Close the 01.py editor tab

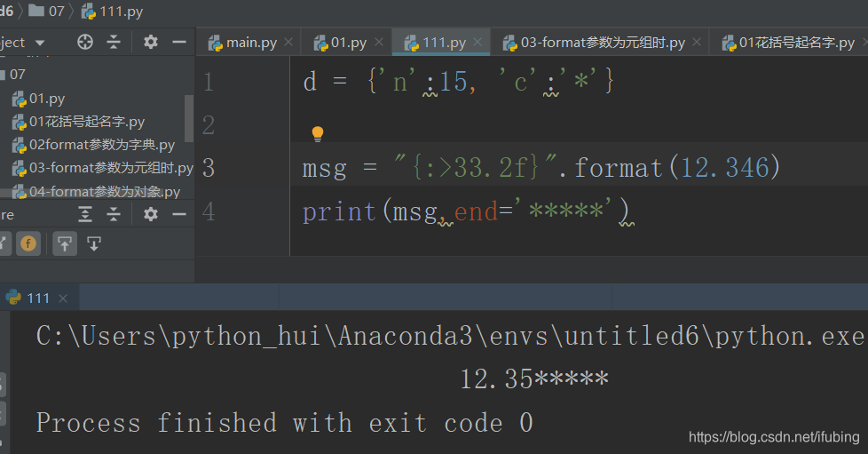[x=379, y=42]
